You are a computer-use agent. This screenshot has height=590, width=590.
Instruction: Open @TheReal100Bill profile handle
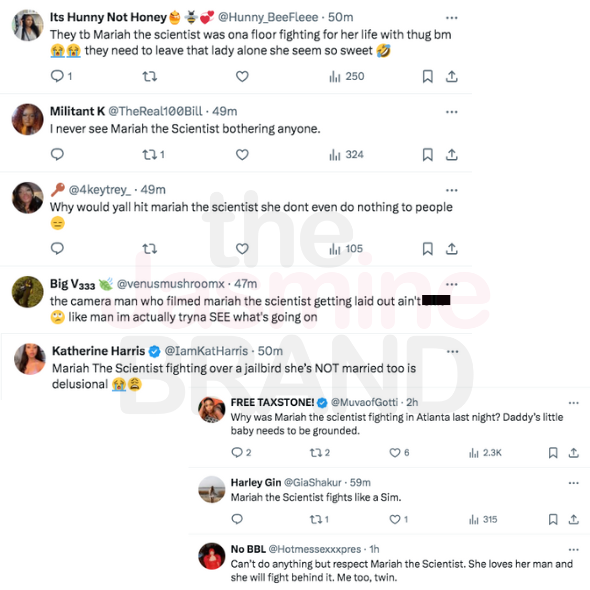[155, 111]
